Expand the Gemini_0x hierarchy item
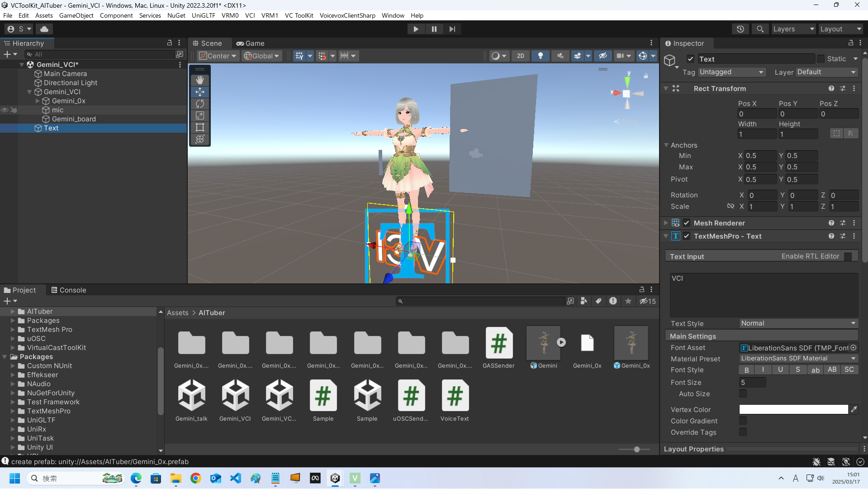This screenshot has height=489, width=868. coord(38,101)
